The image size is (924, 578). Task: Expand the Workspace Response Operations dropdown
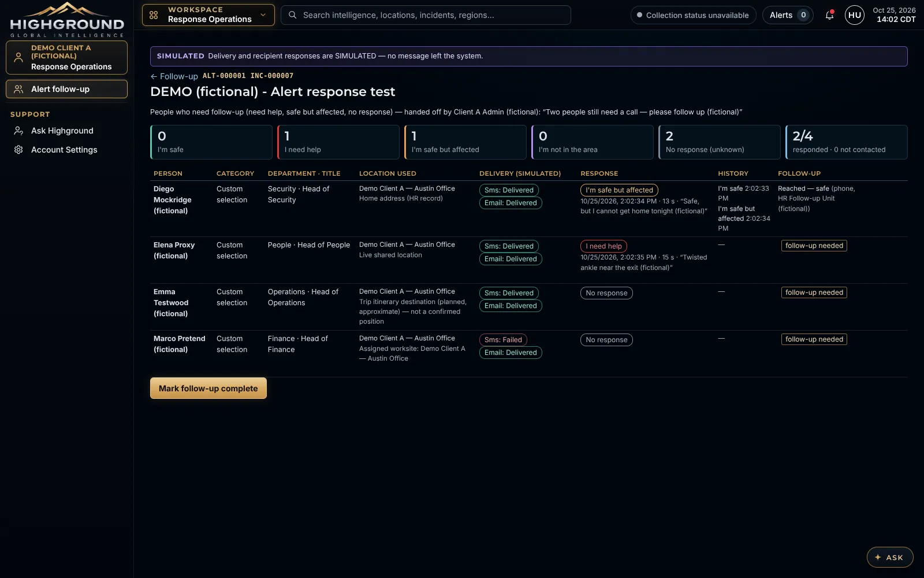click(208, 15)
